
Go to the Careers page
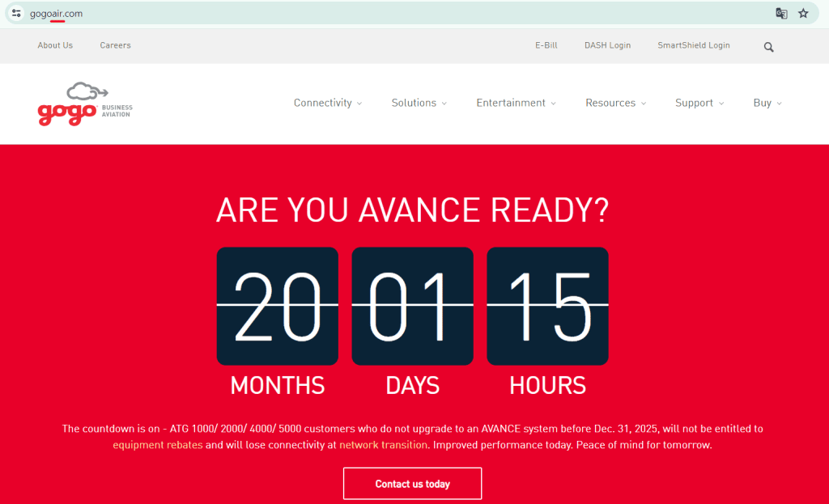coord(115,45)
